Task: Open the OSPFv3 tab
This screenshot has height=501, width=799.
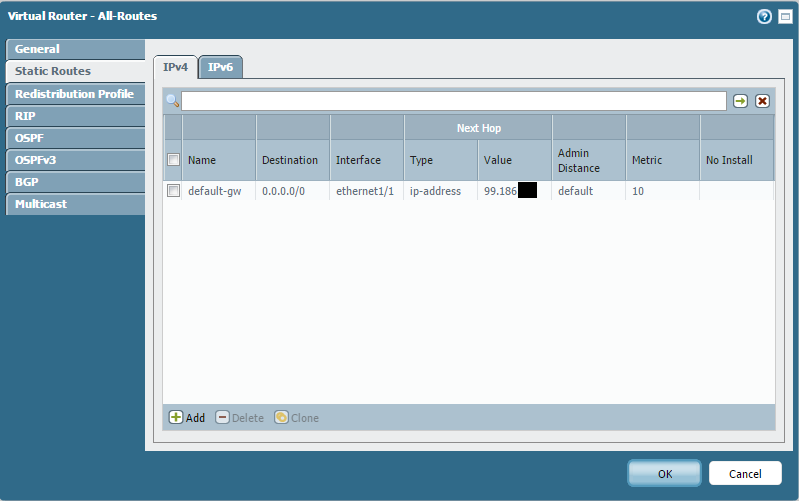Action: pyautogui.click(x=75, y=160)
